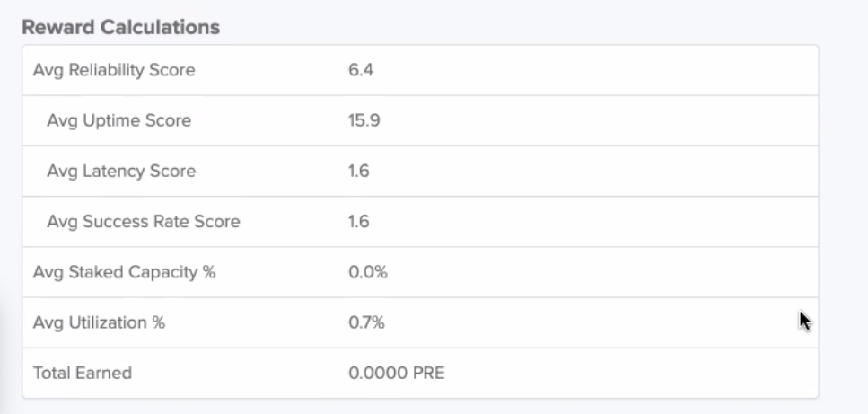
Task: Select the 15.9 uptime score value
Action: pos(364,120)
